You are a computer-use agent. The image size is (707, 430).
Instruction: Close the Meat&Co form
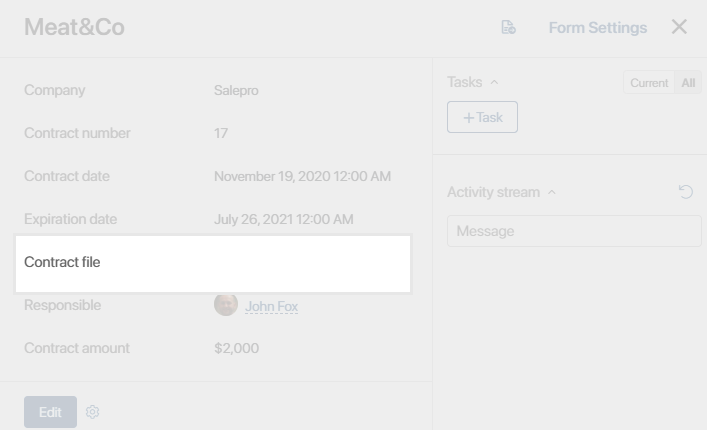point(679,27)
